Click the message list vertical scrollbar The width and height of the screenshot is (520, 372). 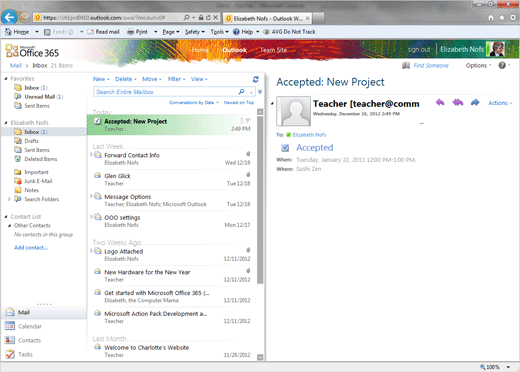(x=260, y=234)
